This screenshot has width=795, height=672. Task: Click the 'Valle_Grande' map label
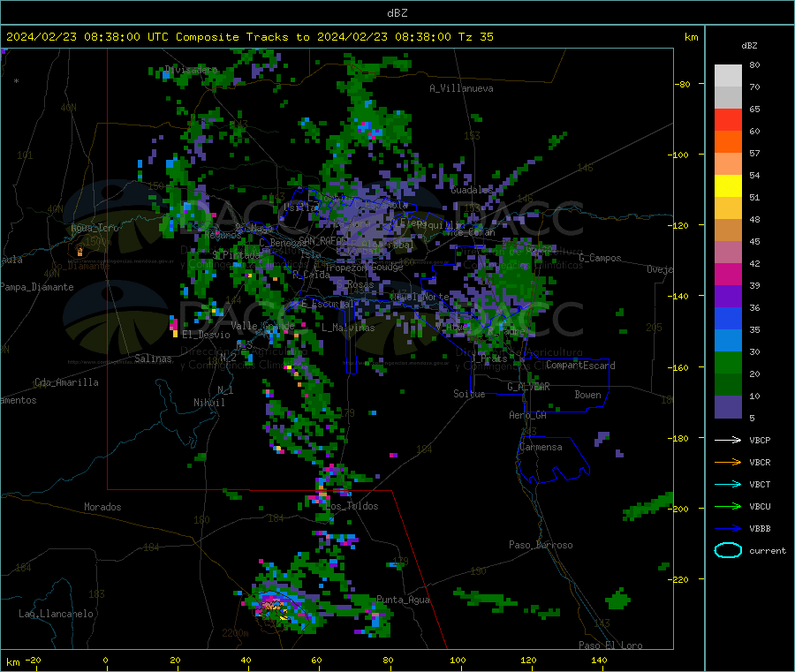pyautogui.click(x=262, y=326)
